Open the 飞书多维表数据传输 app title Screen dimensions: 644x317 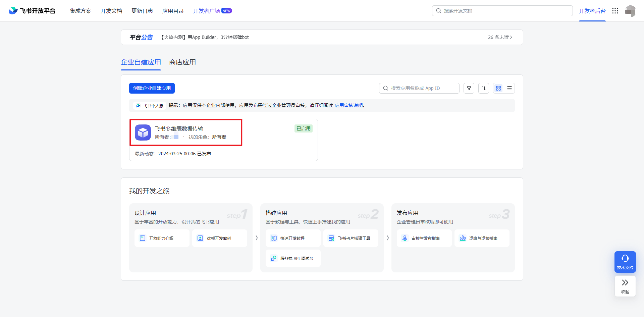179,128
